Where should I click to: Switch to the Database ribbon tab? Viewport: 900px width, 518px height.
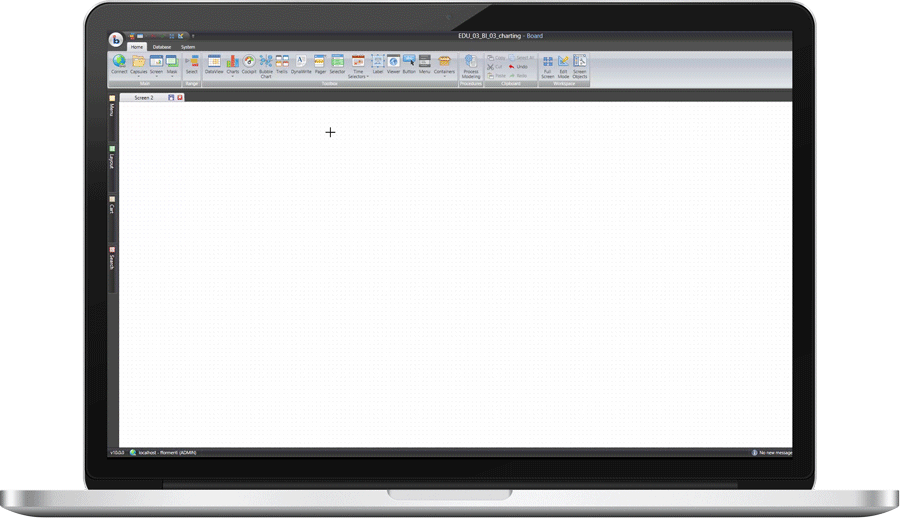[x=162, y=47]
